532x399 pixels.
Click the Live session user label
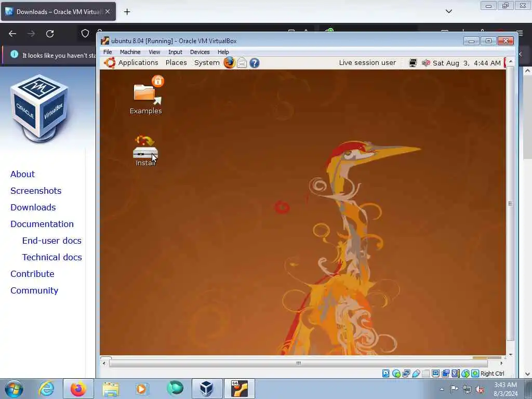pyautogui.click(x=367, y=63)
